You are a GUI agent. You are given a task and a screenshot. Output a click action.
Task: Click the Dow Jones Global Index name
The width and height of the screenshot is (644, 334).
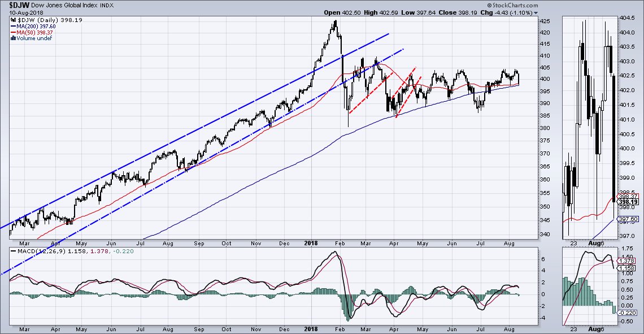[66, 6]
